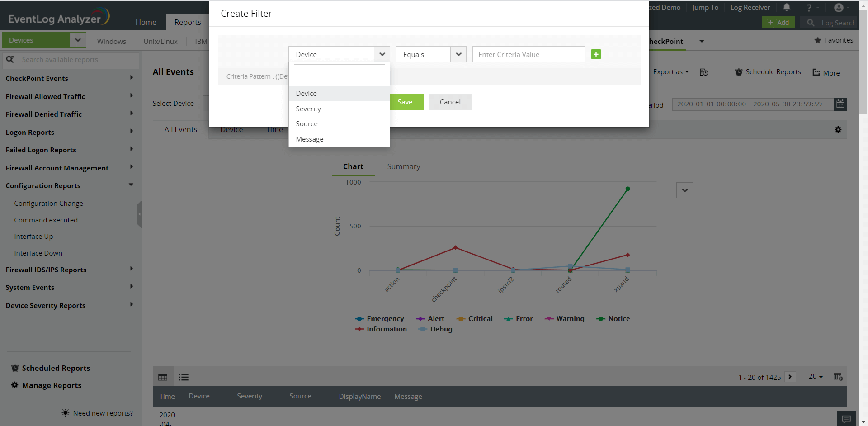This screenshot has height=426, width=868.
Task: Open the More options menu
Action: [x=826, y=73]
